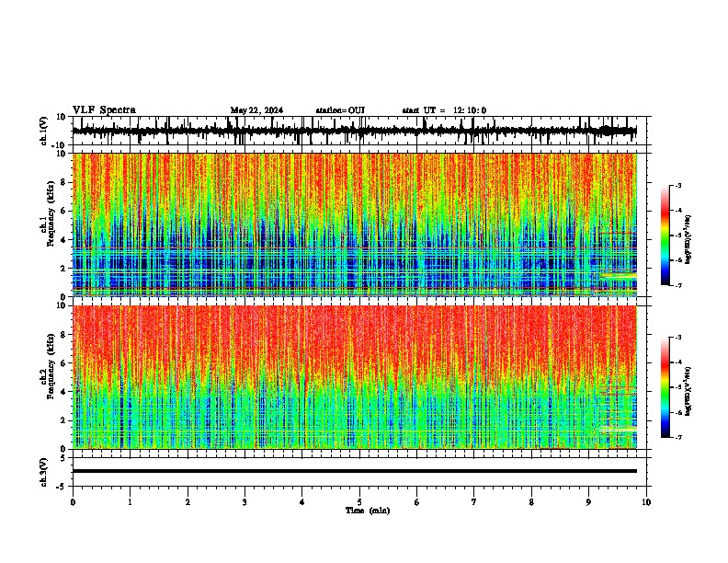The image size is (728, 563).
Task: Click time axis tick label "7"
Action: (x=474, y=502)
